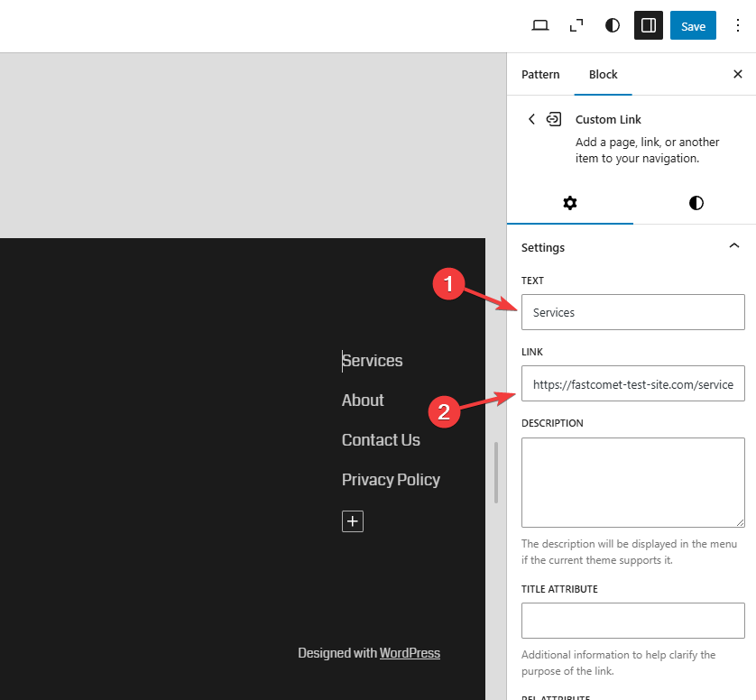756x700 pixels.
Task: Select the gear Settings sub-tab
Action: pyautogui.click(x=569, y=203)
